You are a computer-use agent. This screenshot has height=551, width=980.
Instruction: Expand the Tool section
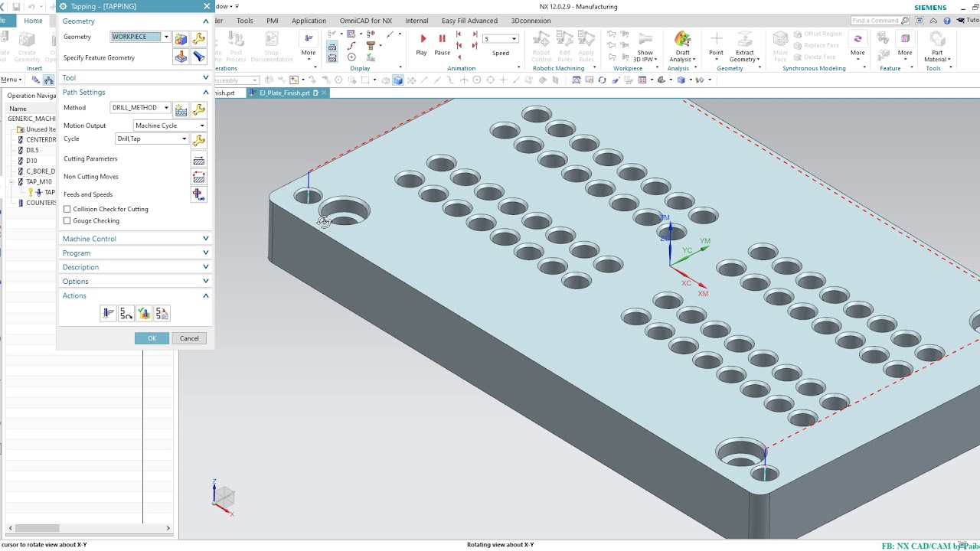click(135, 78)
